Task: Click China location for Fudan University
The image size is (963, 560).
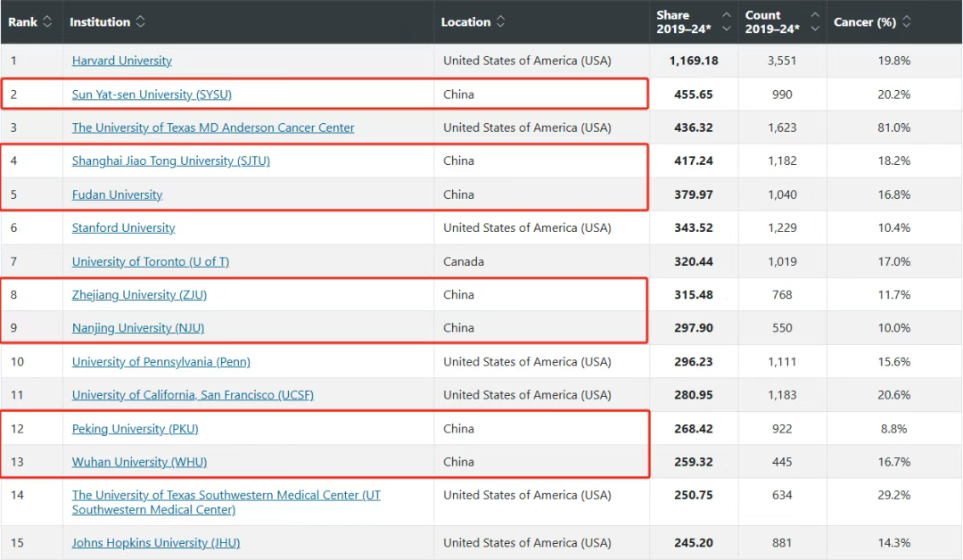Action: coord(459,194)
